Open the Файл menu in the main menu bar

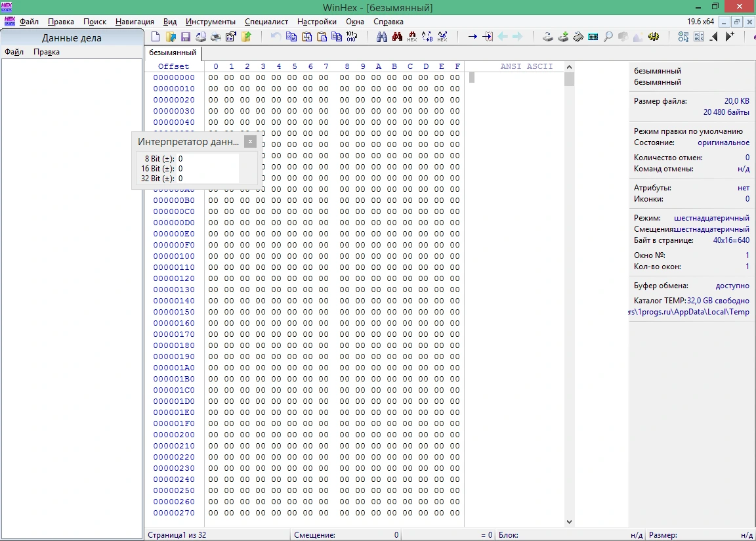[x=29, y=22]
